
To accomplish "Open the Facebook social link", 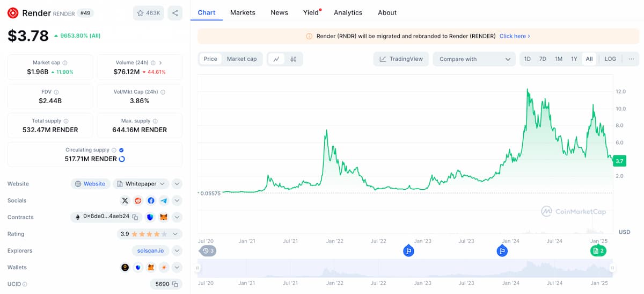I will (151, 200).
